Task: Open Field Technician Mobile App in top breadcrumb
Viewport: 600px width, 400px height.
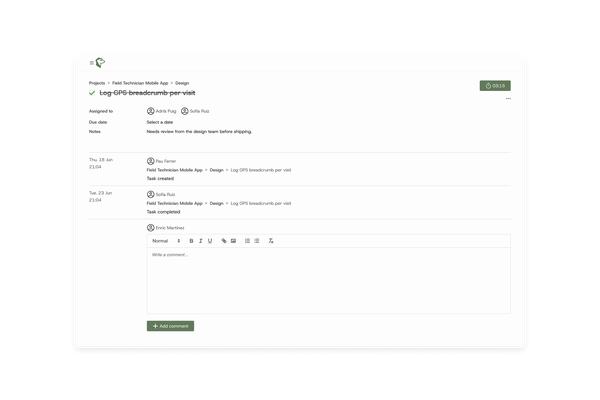Action: click(x=140, y=83)
